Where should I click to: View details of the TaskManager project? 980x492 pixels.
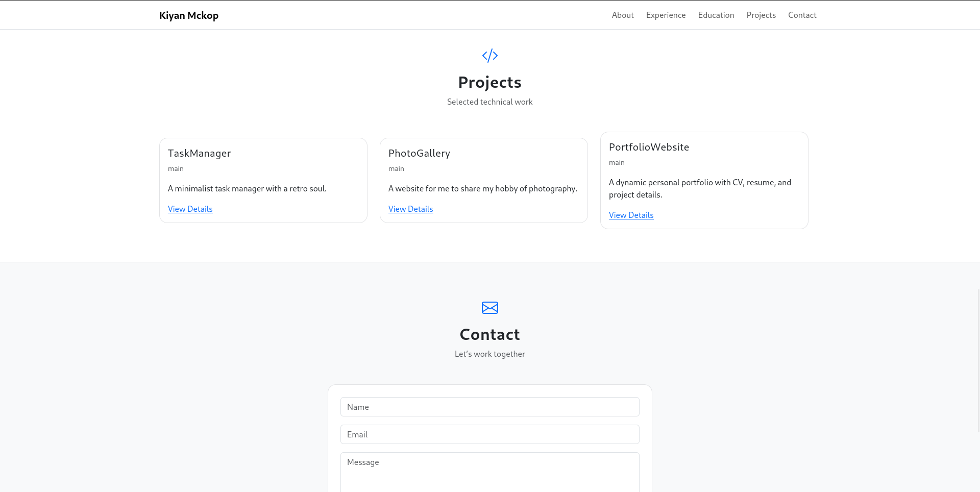[190, 209]
